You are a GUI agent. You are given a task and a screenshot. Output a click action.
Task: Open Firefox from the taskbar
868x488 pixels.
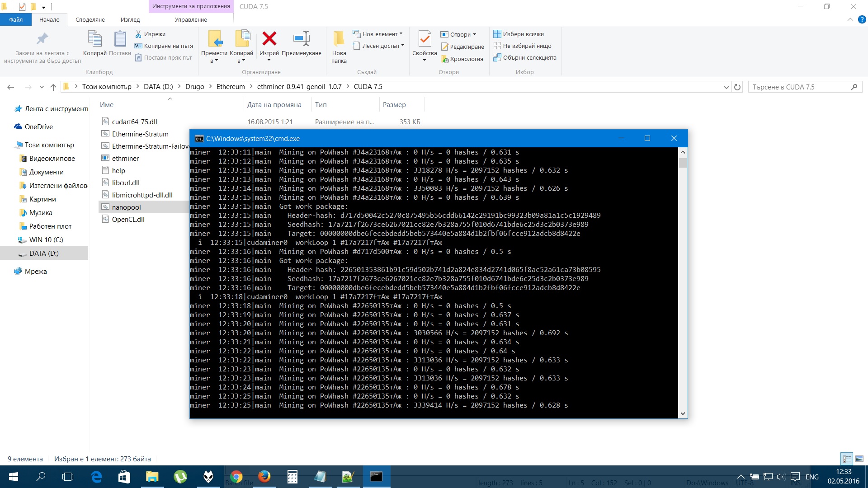tap(264, 477)
